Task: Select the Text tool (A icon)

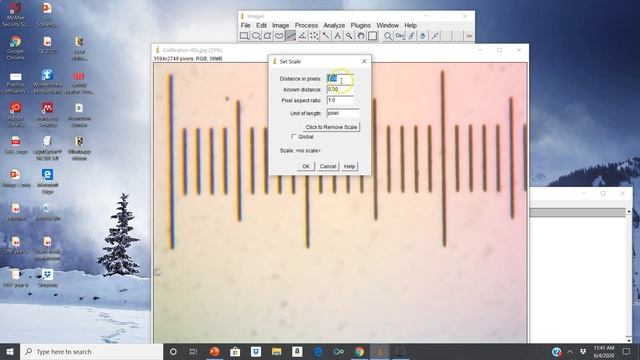Action: pos(338,36)
